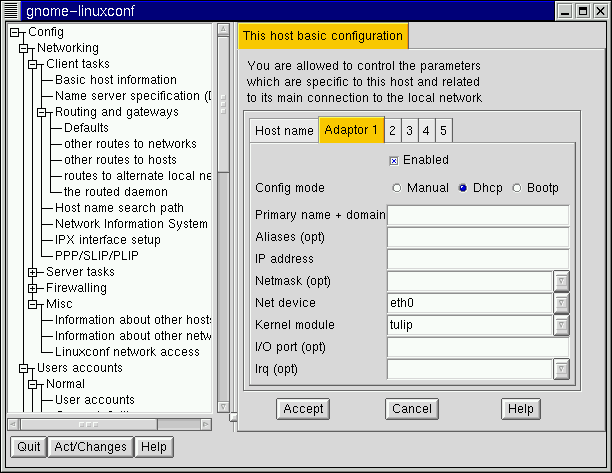Collapse the Networking tree node
Screen dimensions: 612x473
[x=23, y=48]
